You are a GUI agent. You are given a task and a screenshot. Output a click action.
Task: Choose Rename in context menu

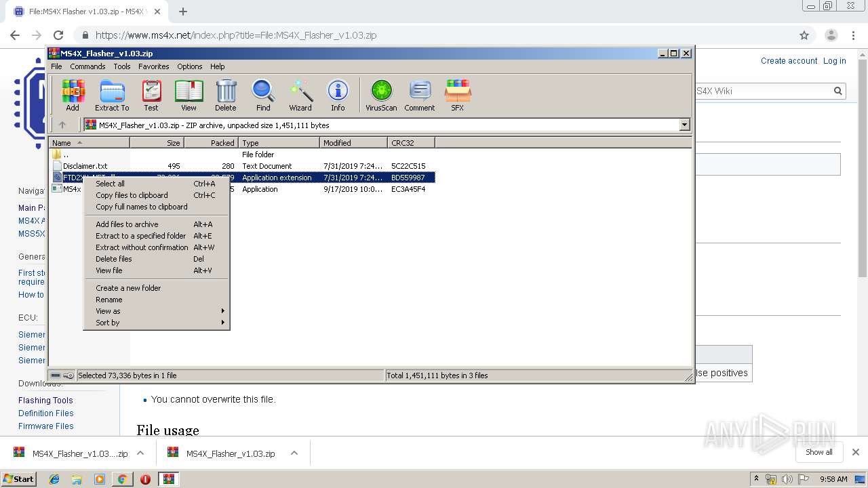157,300
